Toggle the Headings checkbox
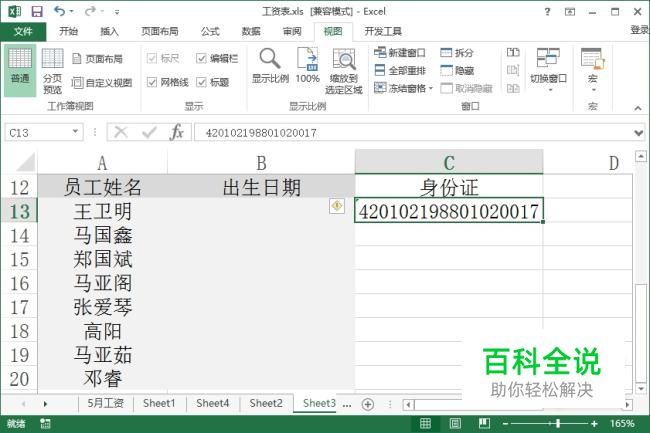This screenshot has height=433, width=650. pos(201,82)
